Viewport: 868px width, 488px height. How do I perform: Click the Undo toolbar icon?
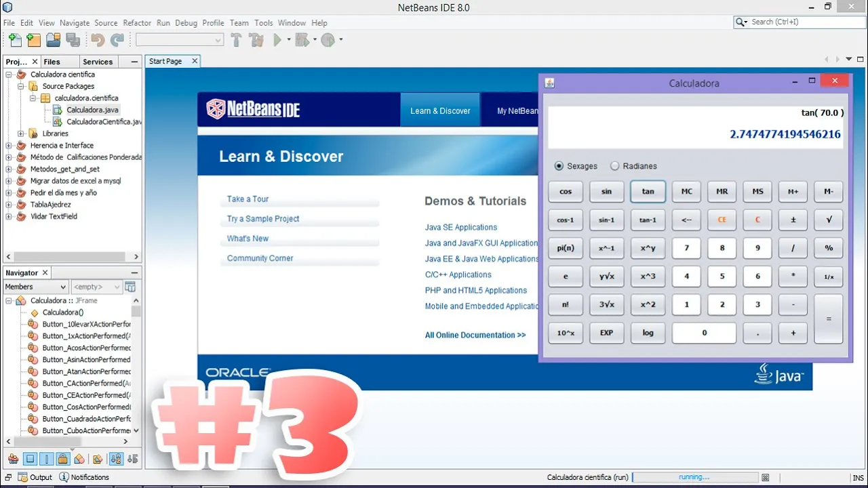point(98,40)
